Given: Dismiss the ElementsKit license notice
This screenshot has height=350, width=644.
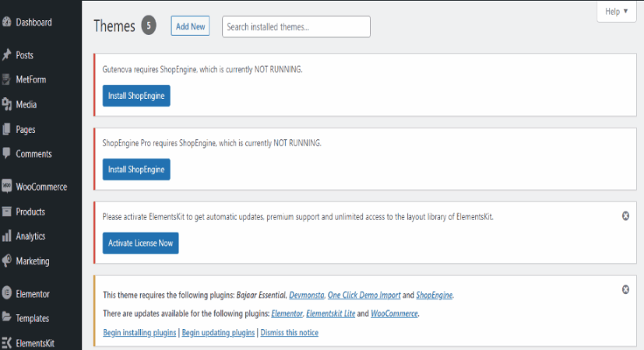Looking at the screenshot, I should (625, 215).
